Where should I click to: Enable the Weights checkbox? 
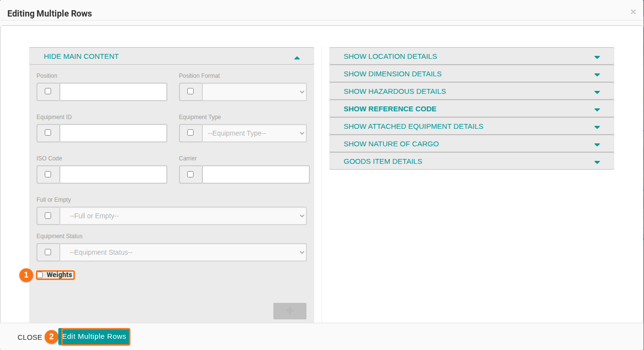pos(40,275)
